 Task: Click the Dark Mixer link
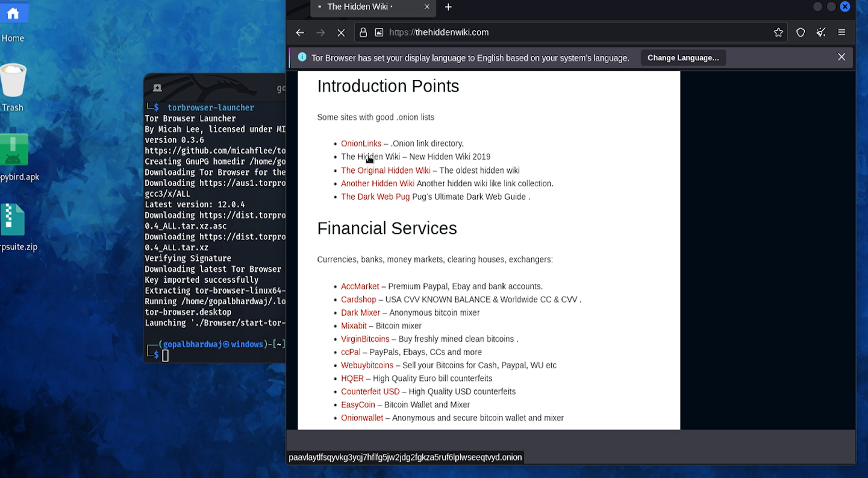pos(360,313)
